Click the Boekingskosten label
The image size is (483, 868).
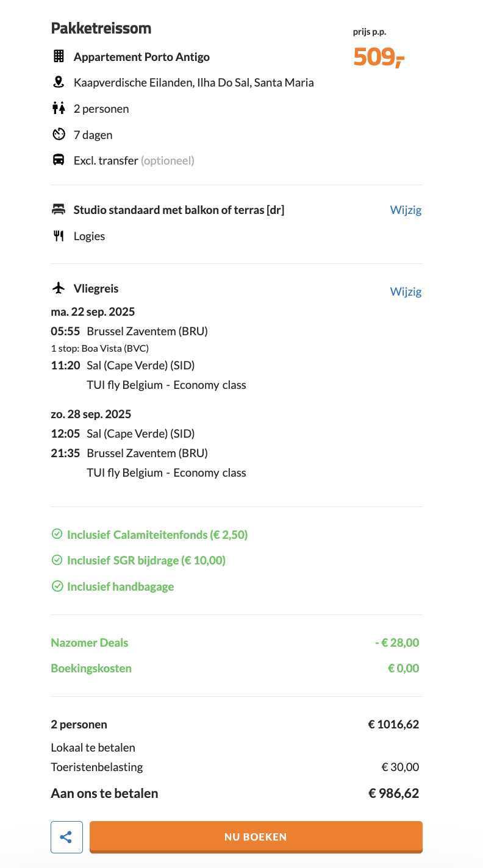click(x=91, y=668)
